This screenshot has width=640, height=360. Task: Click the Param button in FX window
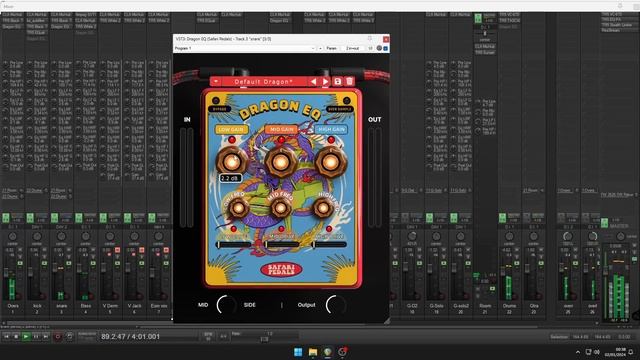tap(331, 48)
